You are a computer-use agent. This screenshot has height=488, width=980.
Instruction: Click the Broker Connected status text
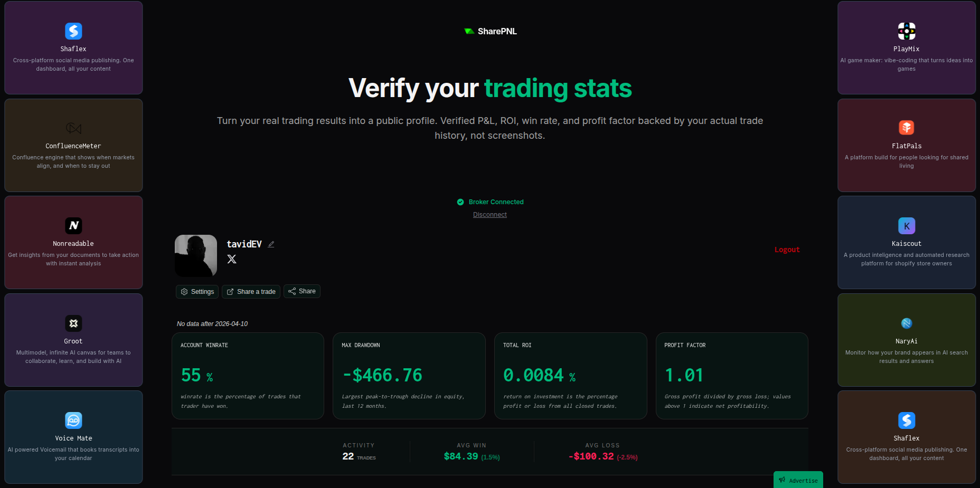tap(496, 202)
